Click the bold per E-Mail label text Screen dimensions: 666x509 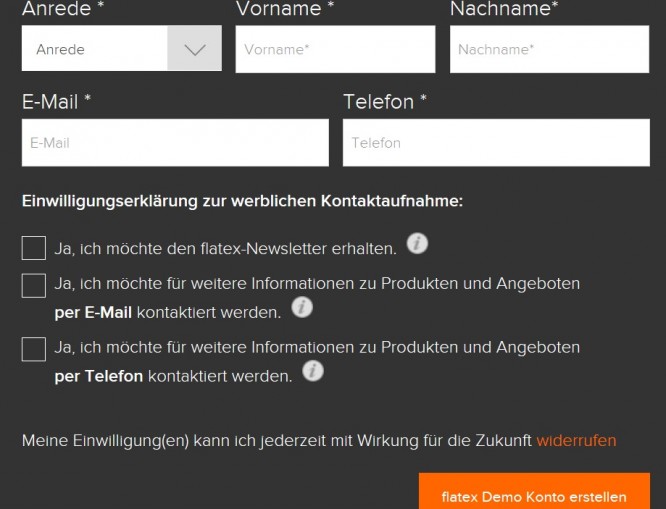point(93,313)
